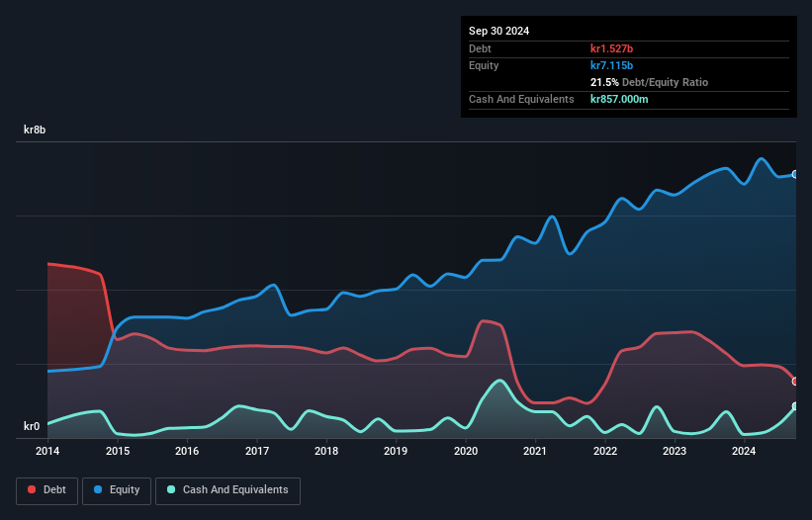Click the 2019 x-axis label

click(x=396, y=451)
